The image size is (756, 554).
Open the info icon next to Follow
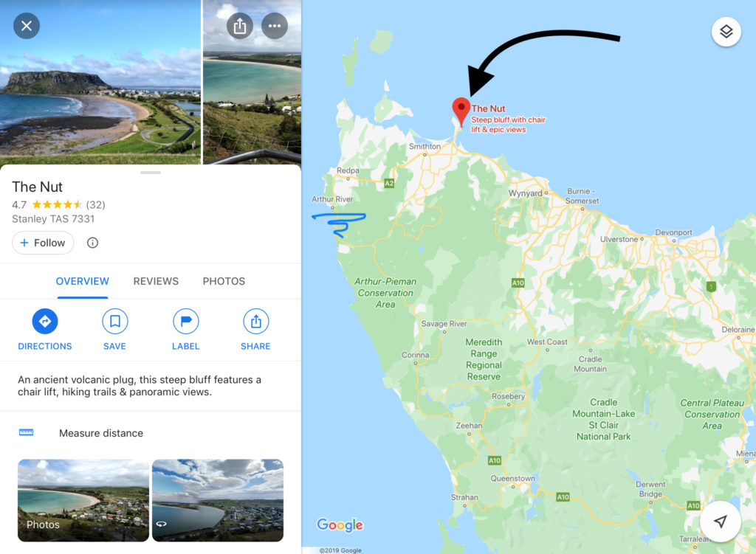pos(92,243)
